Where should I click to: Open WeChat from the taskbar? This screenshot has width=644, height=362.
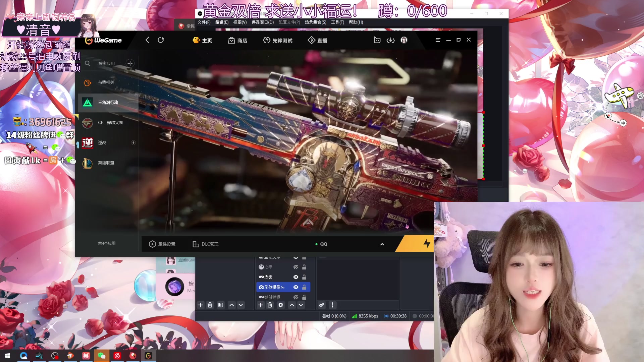click(101, 356)
